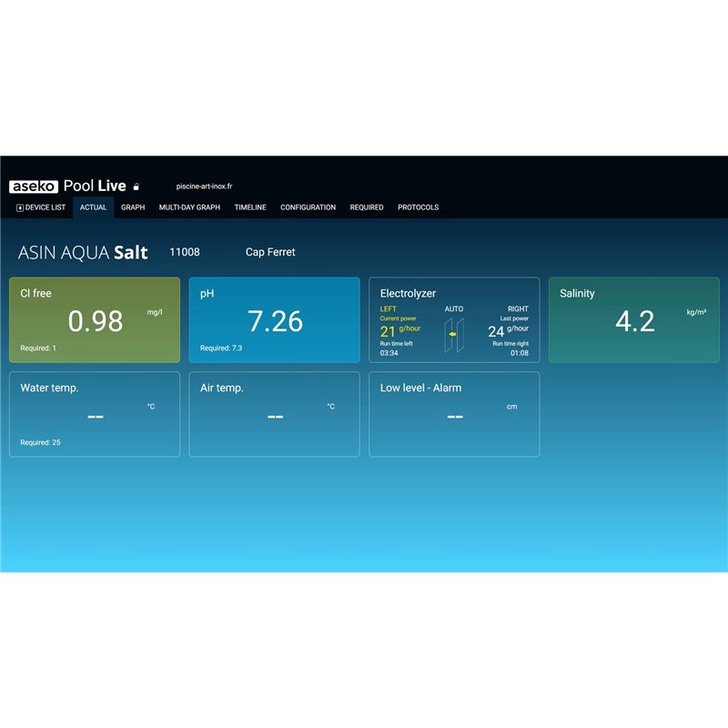Click the electrolyzer plates direction icon

coord(453,334)
